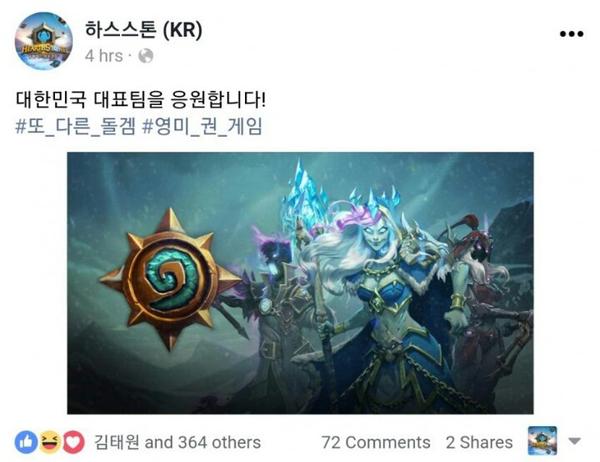Open the three-dot post options menu

pos(571,34)
